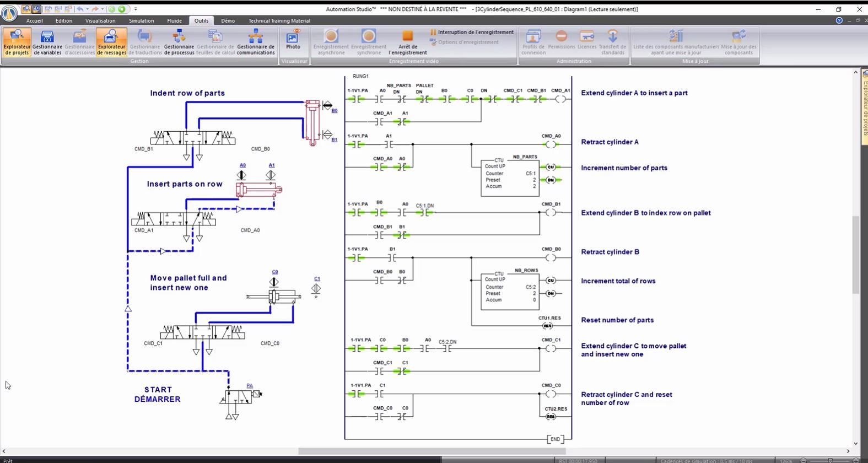Click the B0 sensor label link
The image size is (868, 463).
coord(334,111)
